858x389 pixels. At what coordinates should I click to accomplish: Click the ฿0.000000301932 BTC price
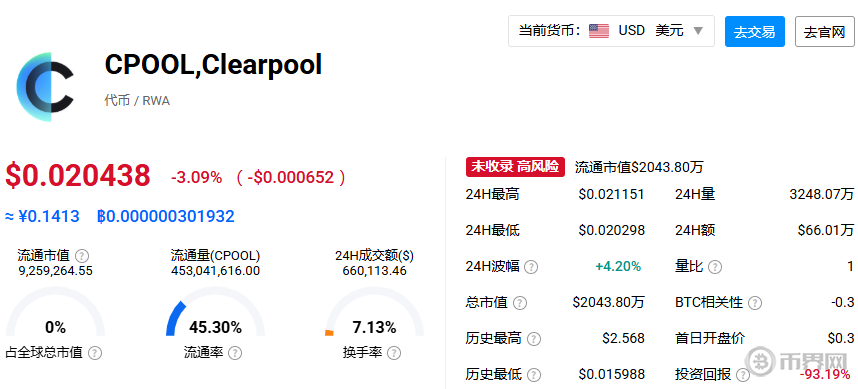coord(166,217)
